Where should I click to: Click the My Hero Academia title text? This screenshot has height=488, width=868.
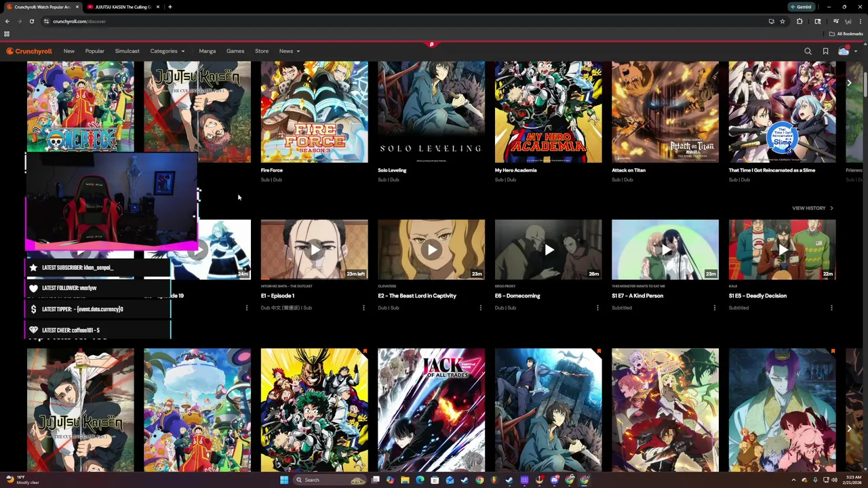pyautogui.click(x=516, y=170)
